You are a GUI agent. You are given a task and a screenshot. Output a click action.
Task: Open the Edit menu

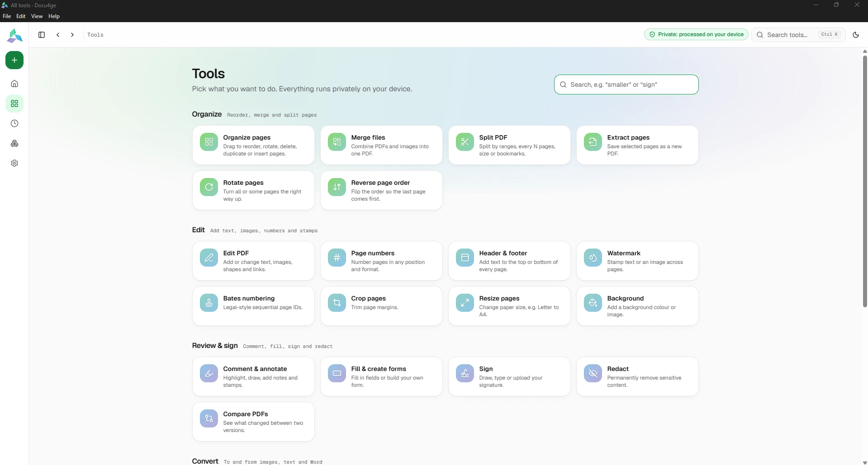pos(21,16)
